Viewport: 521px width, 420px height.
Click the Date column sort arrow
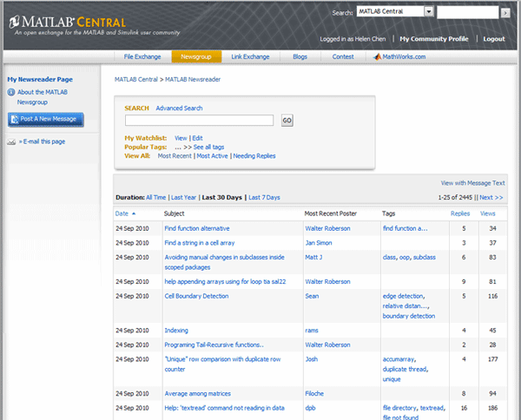point(134,213)
